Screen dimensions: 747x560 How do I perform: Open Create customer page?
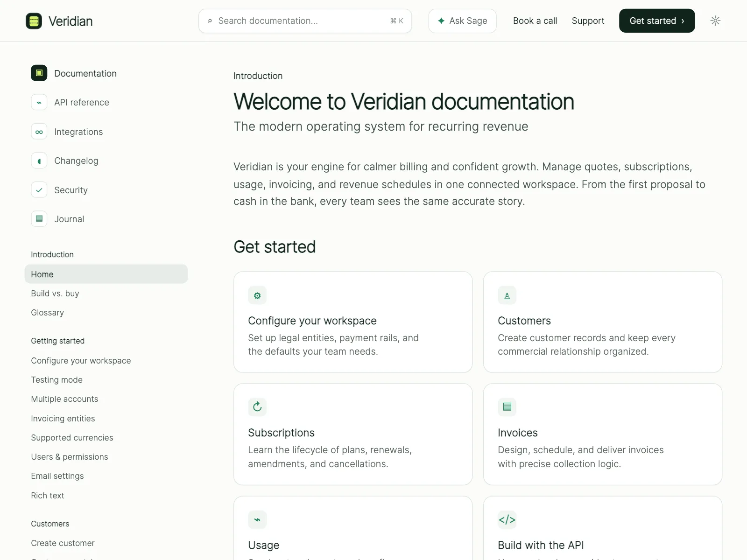point(63,543)
